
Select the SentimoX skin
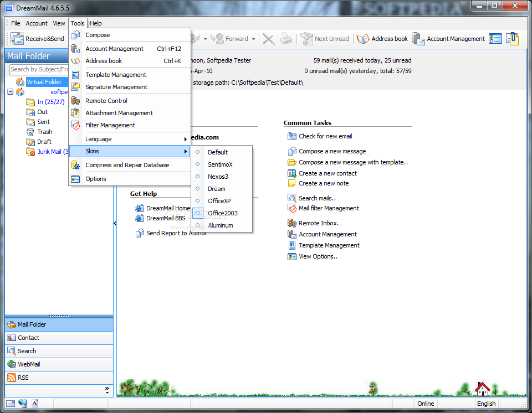click(222, 164)
